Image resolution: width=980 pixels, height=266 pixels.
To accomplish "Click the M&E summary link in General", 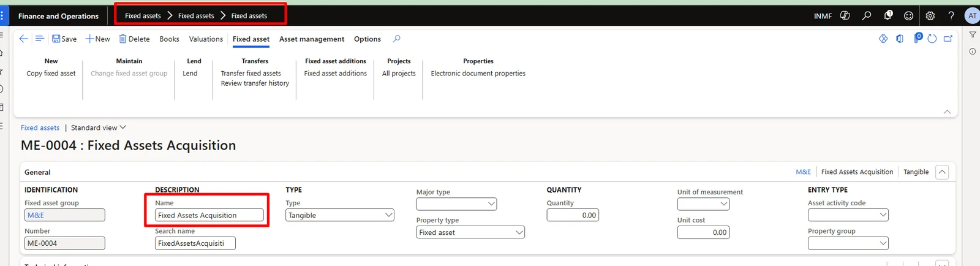I will [803, 172].
